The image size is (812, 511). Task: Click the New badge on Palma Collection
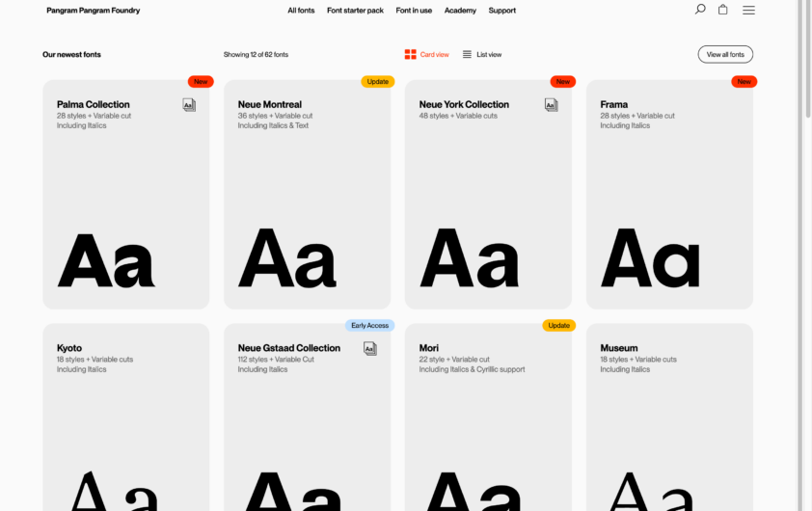coord(201,81)
